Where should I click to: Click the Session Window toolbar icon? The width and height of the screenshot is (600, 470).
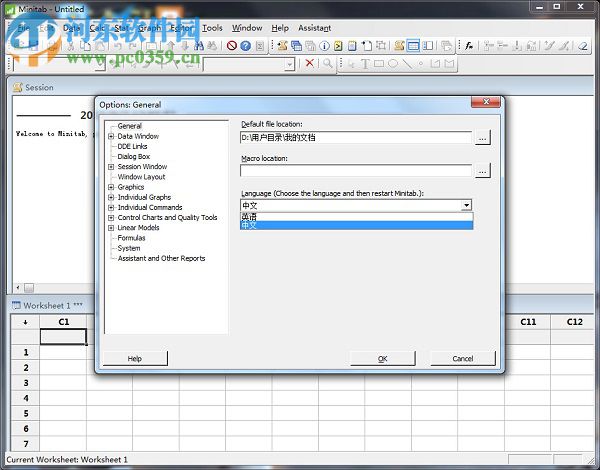(399, 46)
